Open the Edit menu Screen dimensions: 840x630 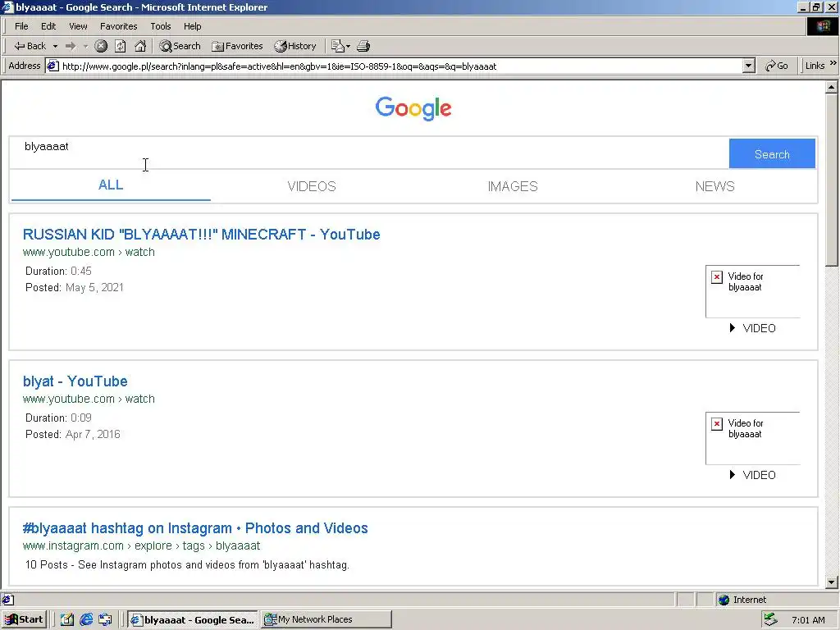pos(48,26)
